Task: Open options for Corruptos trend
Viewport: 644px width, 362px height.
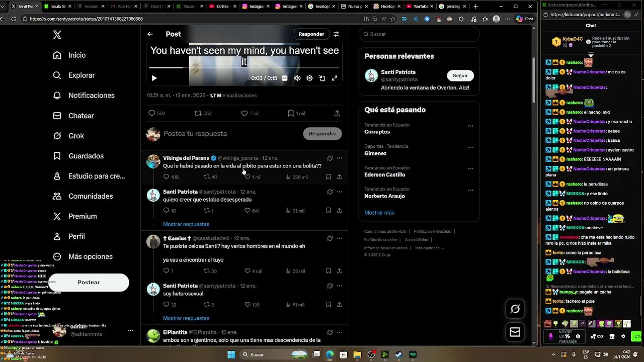Action: [x=470, y=126]
